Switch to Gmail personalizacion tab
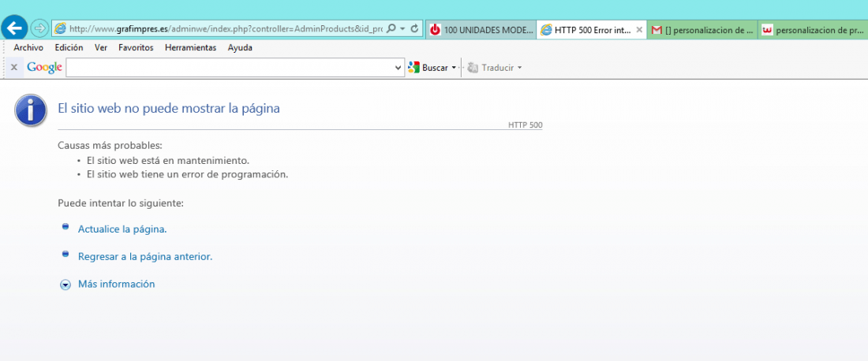Screen dimensions: 868x361 (x=702, y=30)
